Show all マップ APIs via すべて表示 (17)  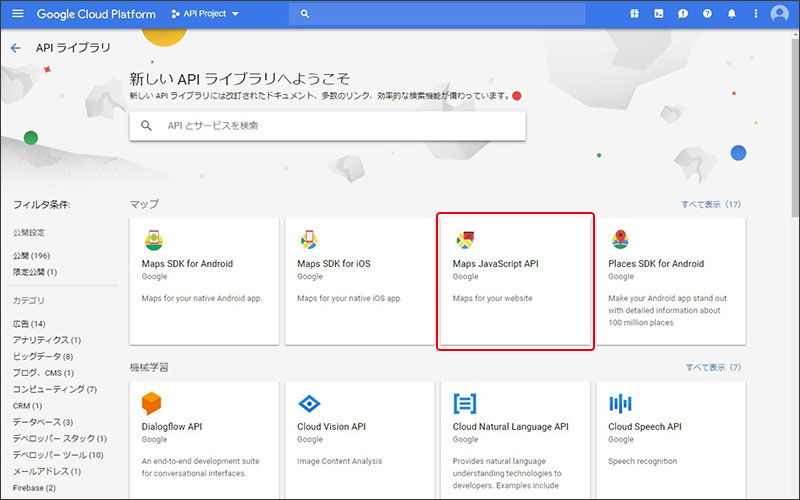coord(711,204)
